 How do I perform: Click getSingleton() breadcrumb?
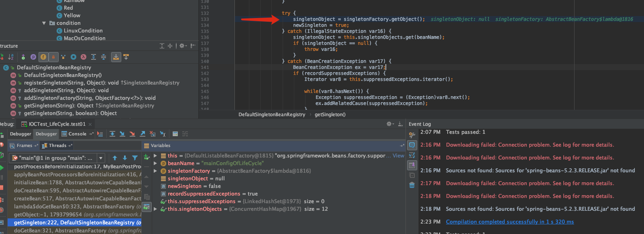330,115
